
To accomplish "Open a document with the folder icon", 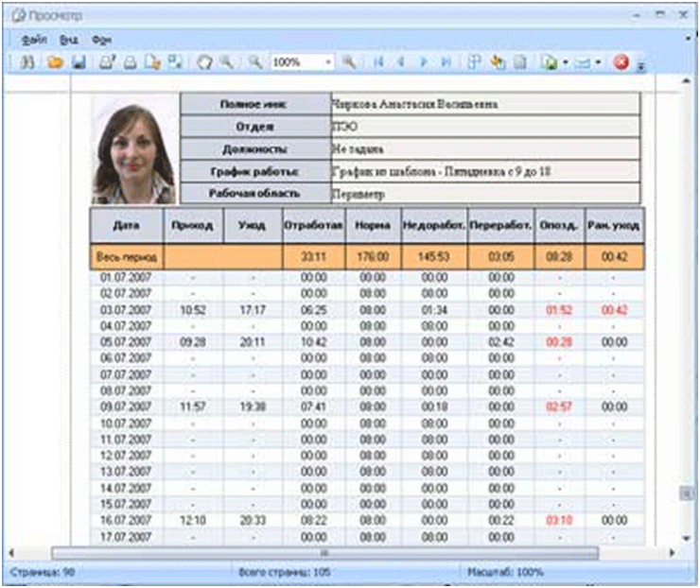I will tap(55, 62).
